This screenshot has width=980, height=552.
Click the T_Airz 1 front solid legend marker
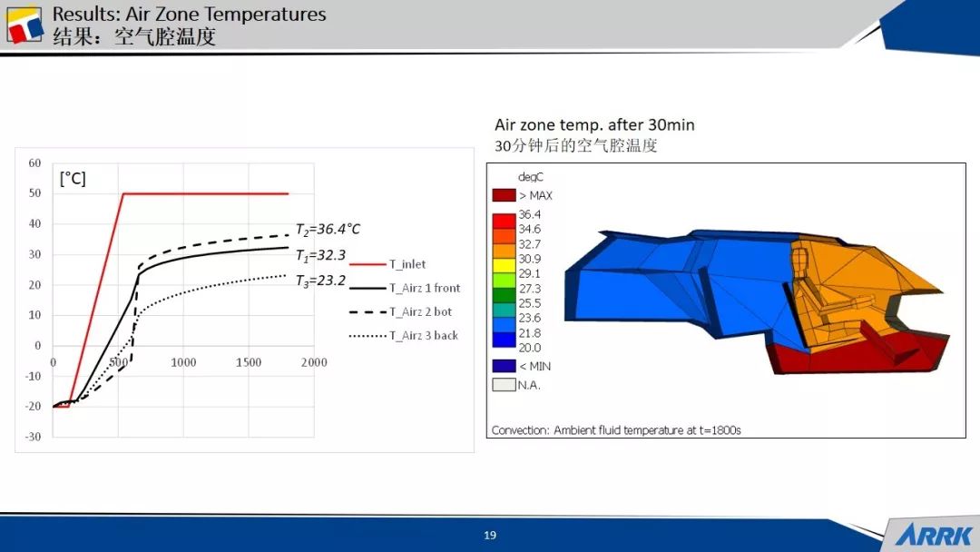367,288
